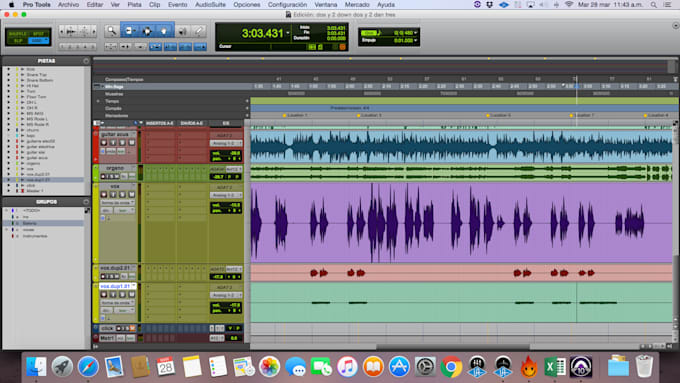Open the Pista menu

134,4
